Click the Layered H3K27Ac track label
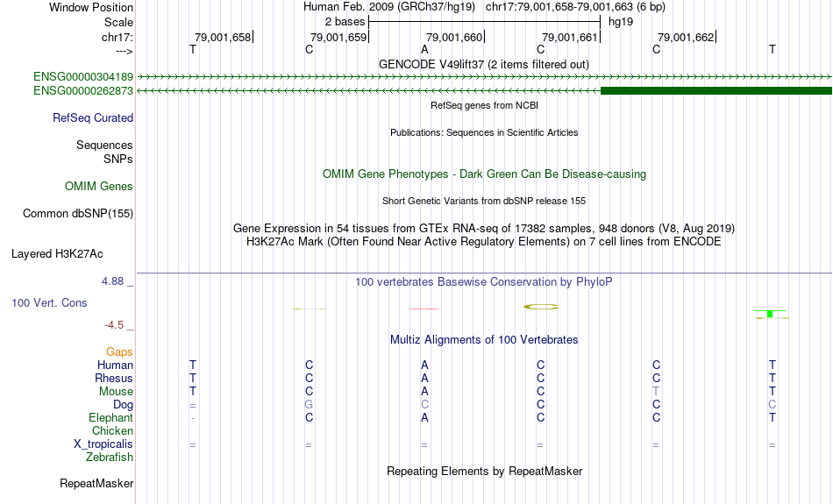This screenshot has height=504, width=833. coord(57,254)
